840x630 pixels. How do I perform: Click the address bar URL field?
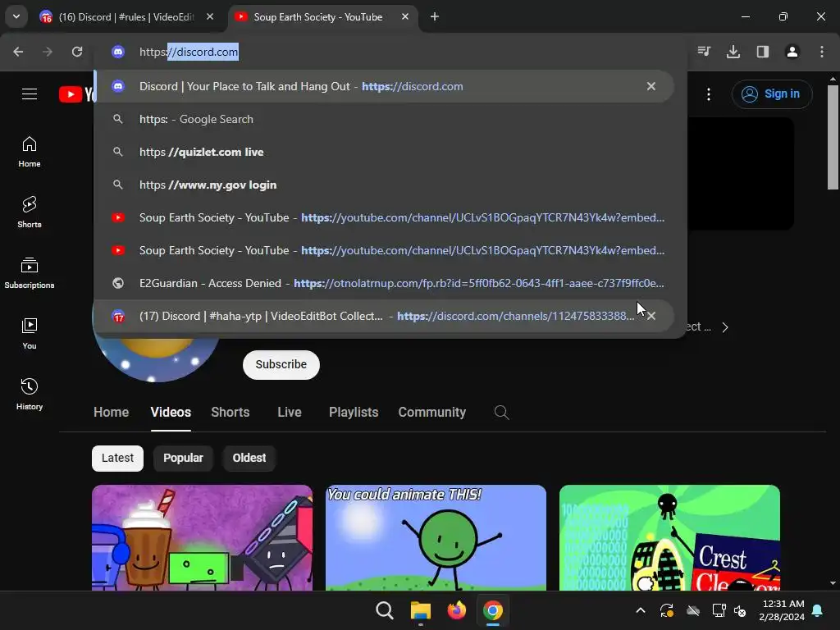tap(390, 52)
